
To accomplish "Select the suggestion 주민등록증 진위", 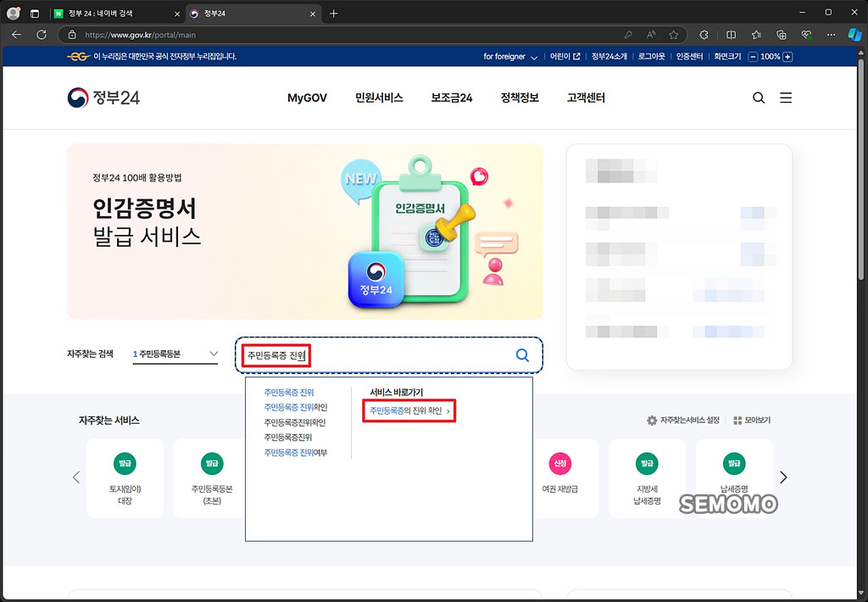I will click(289, 393).
